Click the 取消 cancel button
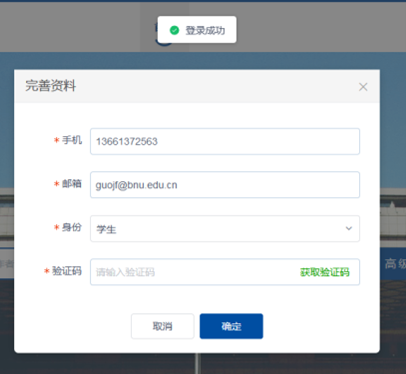The height and width of the screenshot is (374, 406). click(162, 326)
